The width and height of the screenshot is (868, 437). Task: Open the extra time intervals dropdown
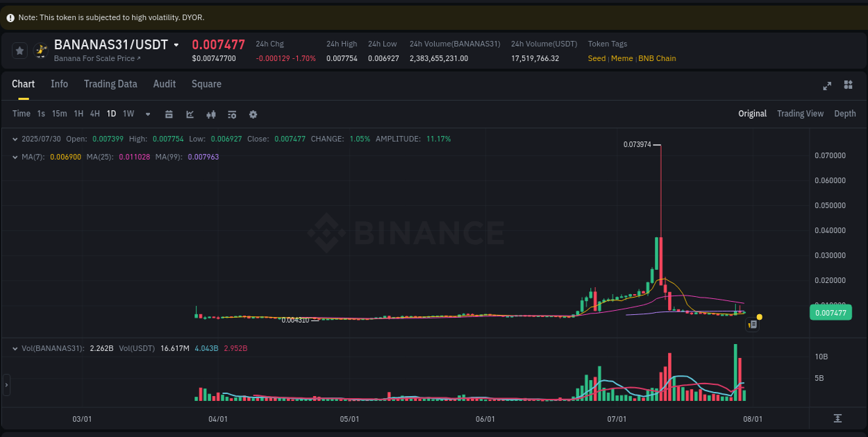pos(147,114)
